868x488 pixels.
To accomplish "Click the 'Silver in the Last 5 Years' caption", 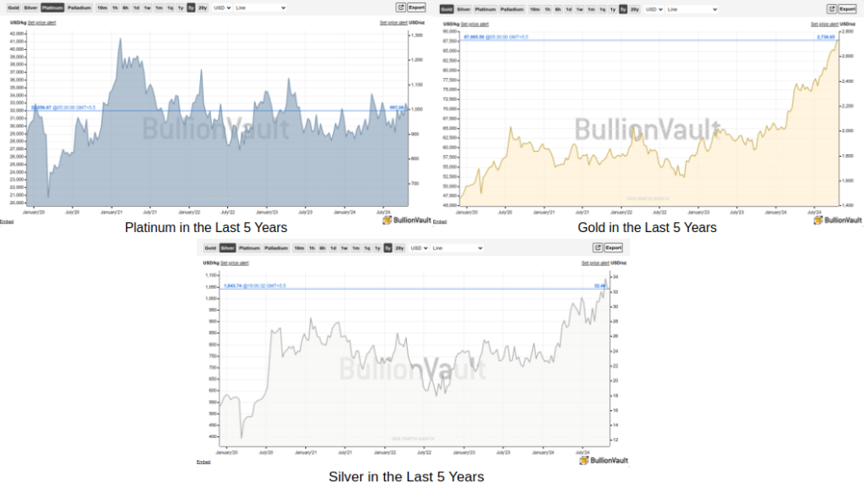I will [x=406, y=476].
